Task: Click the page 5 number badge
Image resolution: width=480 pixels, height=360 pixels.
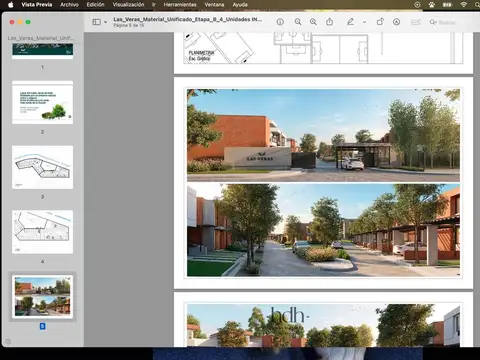Action: [42, 326]
